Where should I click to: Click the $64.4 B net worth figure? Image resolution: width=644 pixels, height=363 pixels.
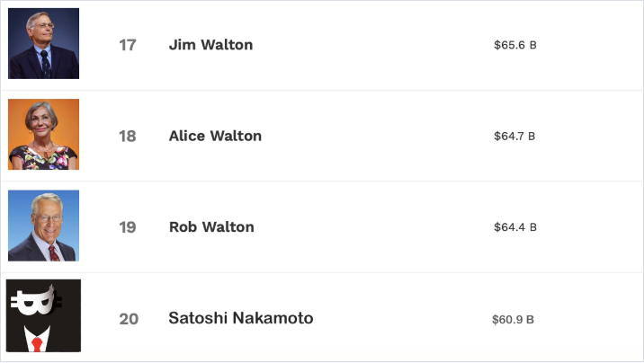[514, 227]
